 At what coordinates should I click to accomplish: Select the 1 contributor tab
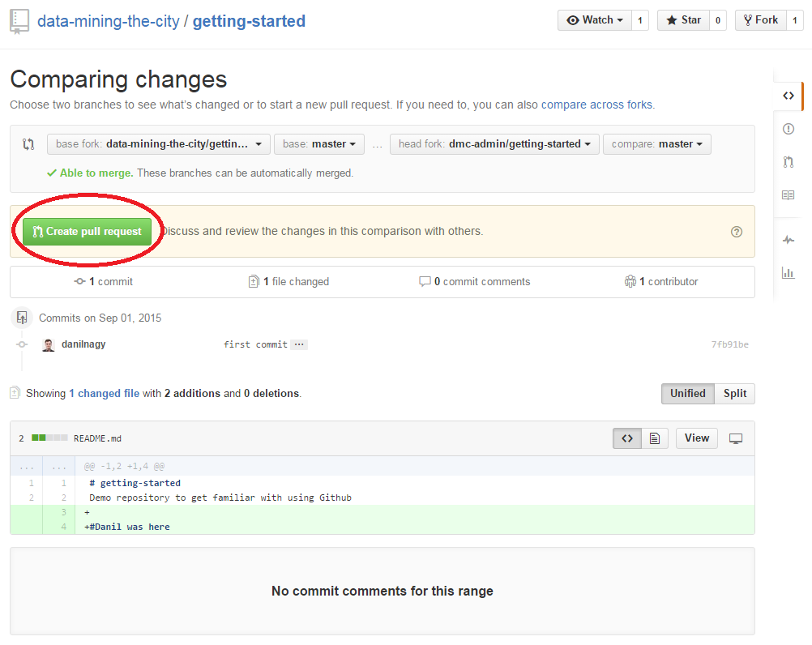point(661,282)
